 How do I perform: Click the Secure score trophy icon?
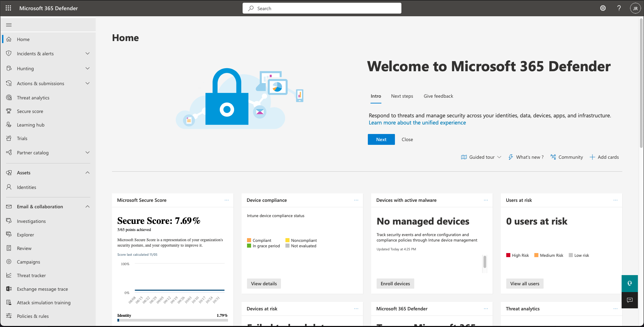[x=9, y=111]
